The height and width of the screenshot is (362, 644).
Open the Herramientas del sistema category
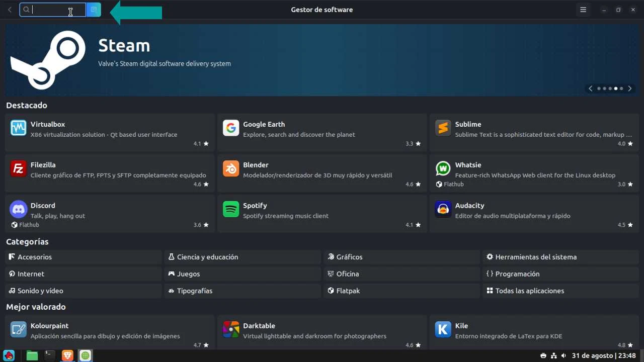[x=560, y=257]
